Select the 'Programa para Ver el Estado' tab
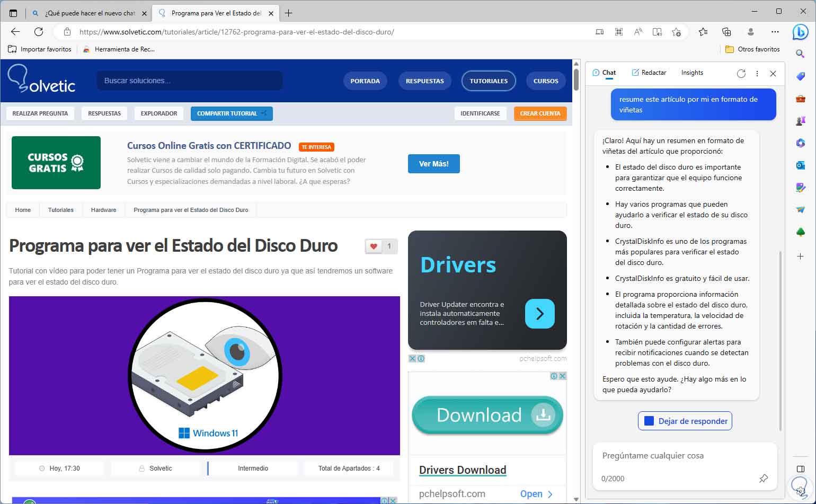816x504 pixels. click(x=215, y=13)
